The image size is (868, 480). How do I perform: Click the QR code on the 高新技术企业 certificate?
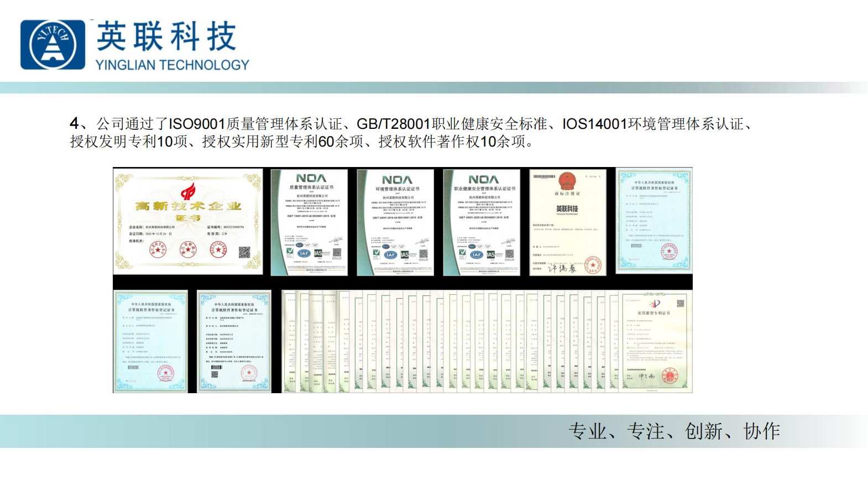(244, 252)
